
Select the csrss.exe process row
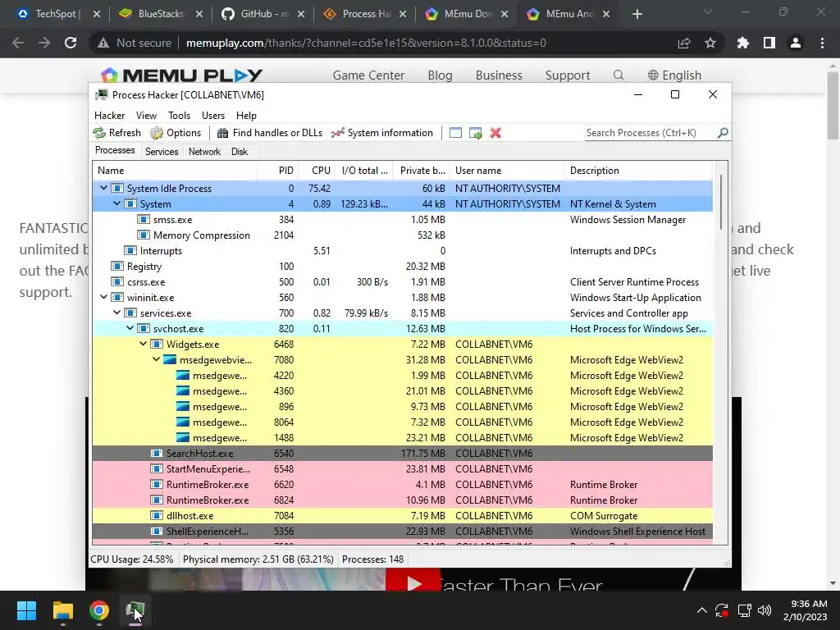(402, 282)
